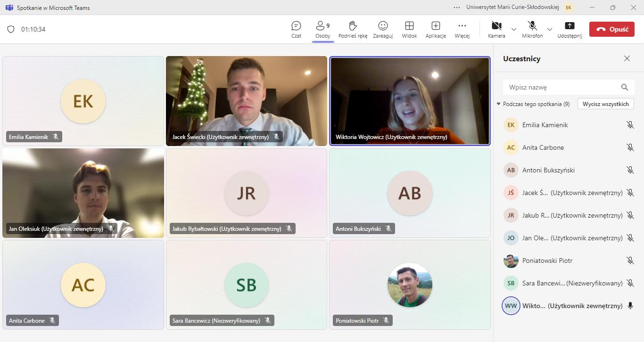644x342 pixels.
Task: Expand the Kamera options arrow
Action: point(514,29)
